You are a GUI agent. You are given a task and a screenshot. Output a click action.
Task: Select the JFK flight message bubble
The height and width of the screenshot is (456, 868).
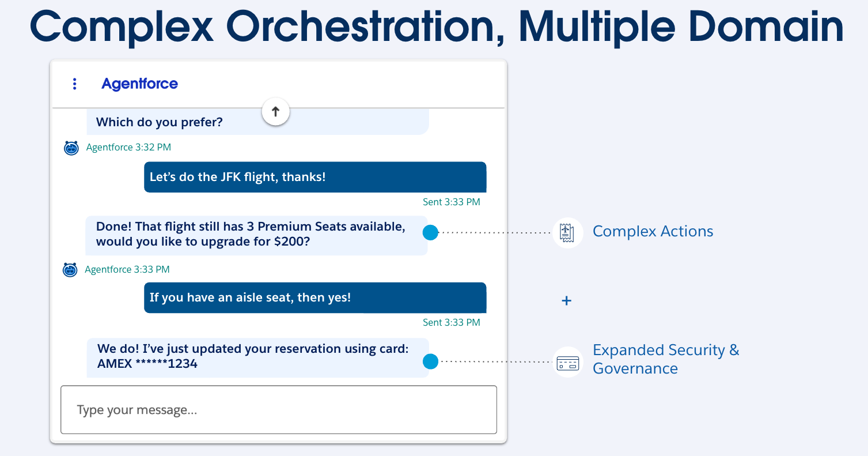(314, 177)
